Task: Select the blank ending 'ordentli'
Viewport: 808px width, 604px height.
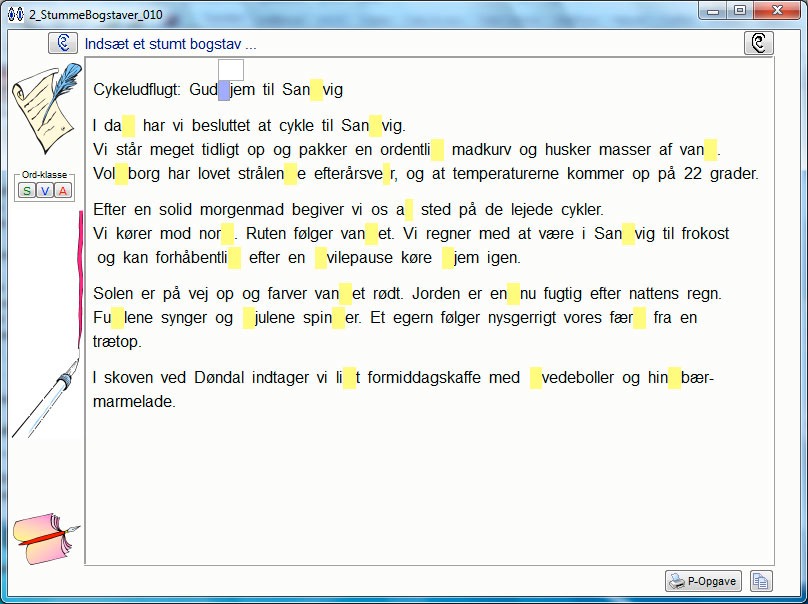Action: click(x=437, y=150)
